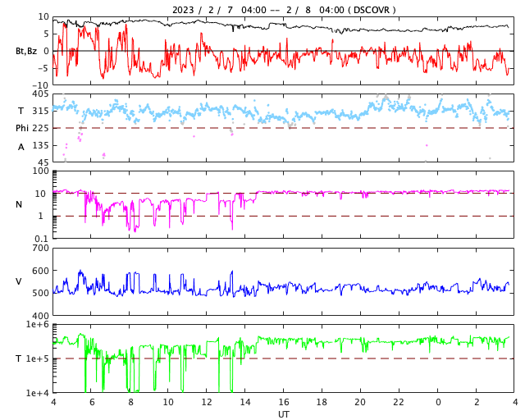This screenshot has width=525, height=420.
Task: Click the 18 hour tick on the UT axis
Action: click(x=322, y=402)
